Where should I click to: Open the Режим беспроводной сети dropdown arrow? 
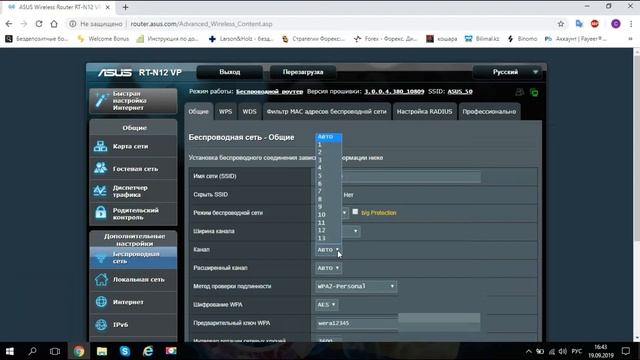coord(344,213)
